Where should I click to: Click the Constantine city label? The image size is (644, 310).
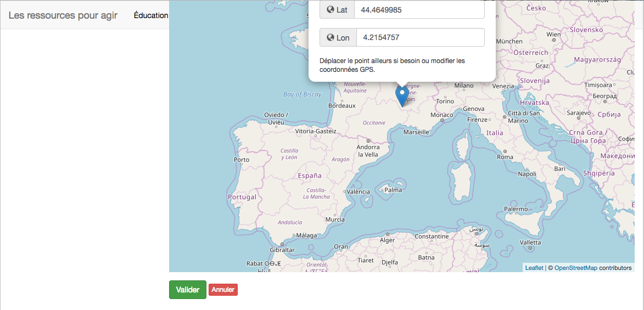[431, 236]
